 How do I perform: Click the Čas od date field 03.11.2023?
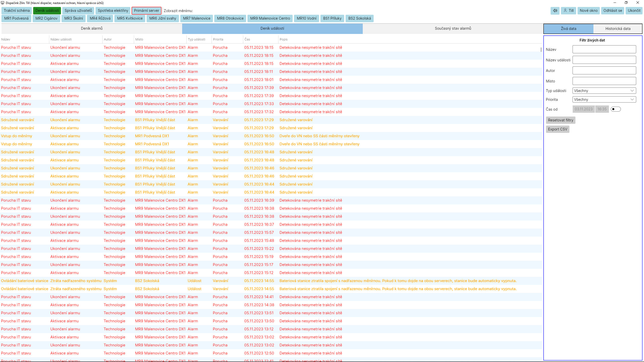[584, 109]
